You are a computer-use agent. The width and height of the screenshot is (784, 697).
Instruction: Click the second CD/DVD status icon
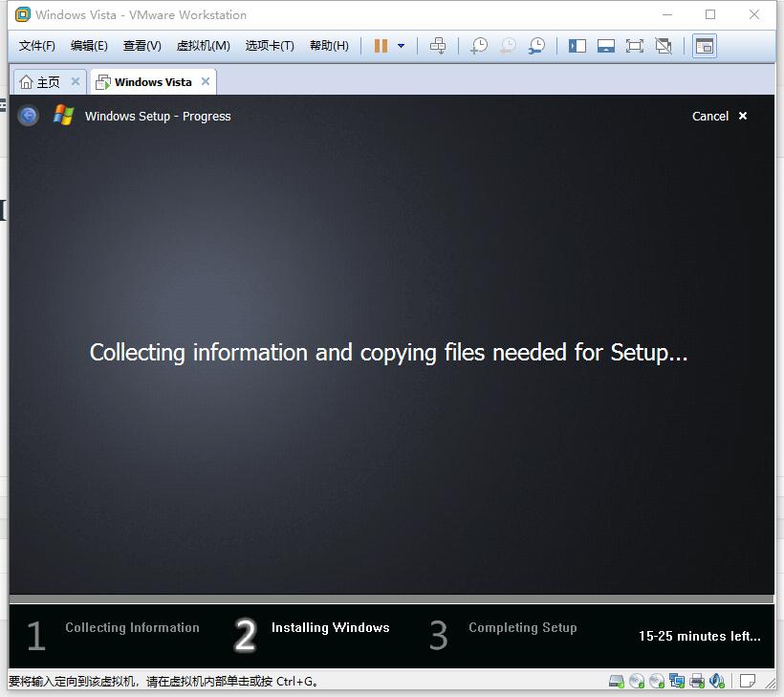click(657, 681)
